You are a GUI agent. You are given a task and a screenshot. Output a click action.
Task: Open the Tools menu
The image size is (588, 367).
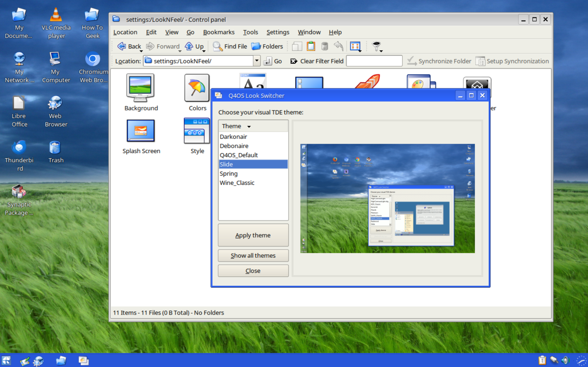(x=251, y=32)
